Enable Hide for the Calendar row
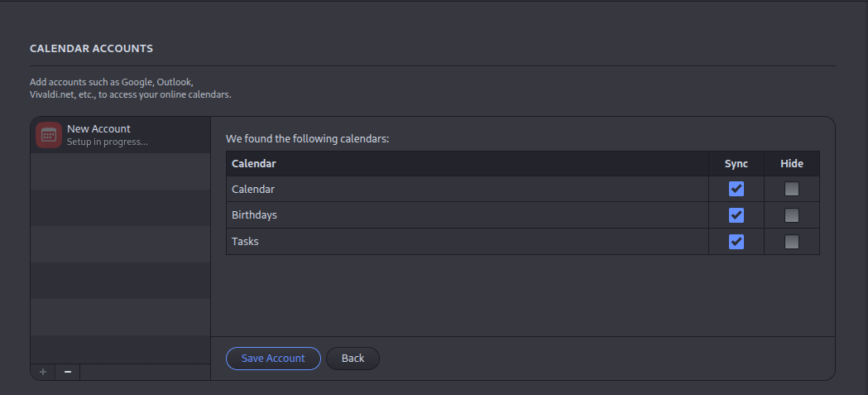This screenshot has width=868, height=395. 792,189
